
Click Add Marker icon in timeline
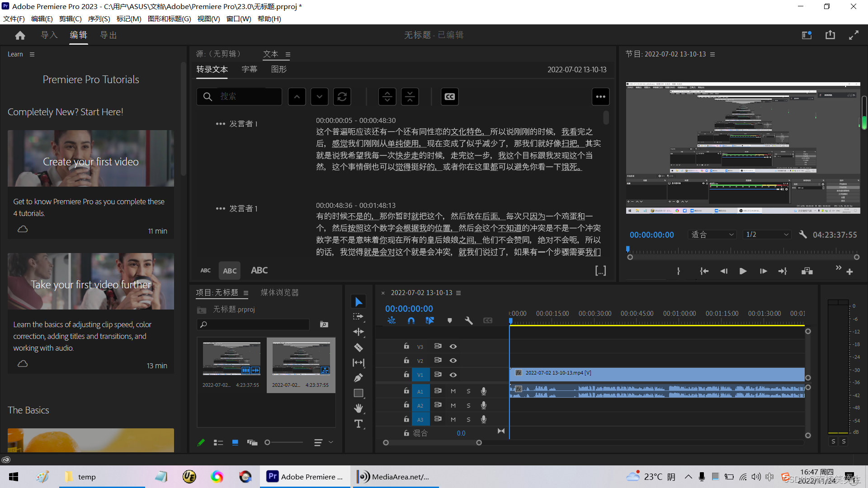(449, 320)
